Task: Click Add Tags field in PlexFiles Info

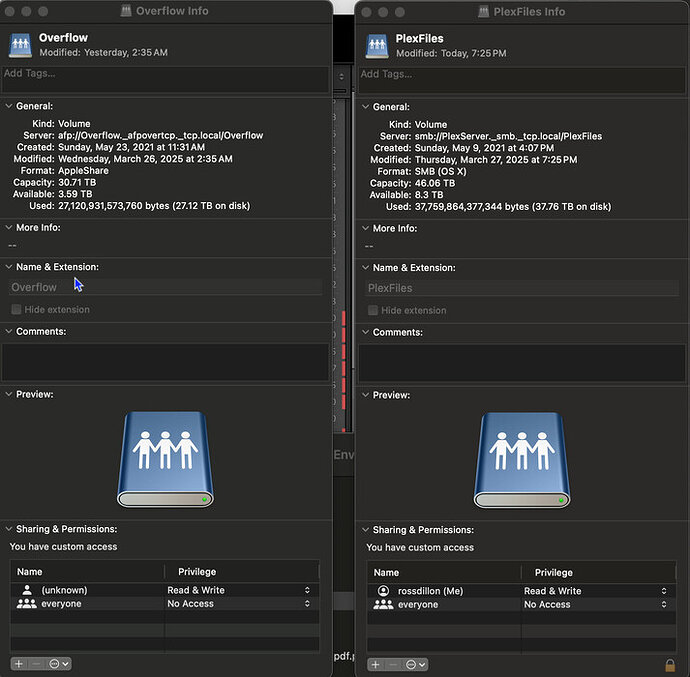Action: [x=522, y=80]
